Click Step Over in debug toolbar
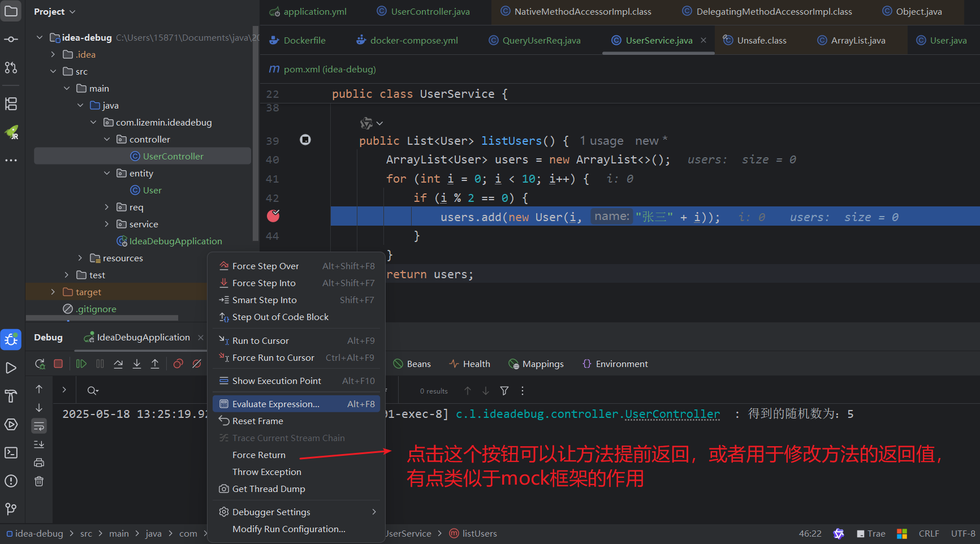Screen dimensions: 980x544 118,364
